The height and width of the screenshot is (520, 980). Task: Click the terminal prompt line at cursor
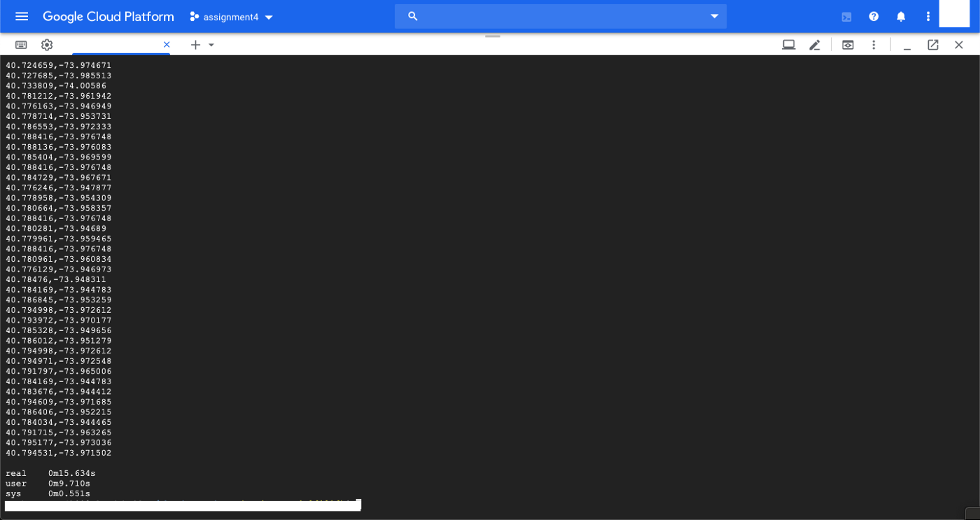click(x=183, y=505)
